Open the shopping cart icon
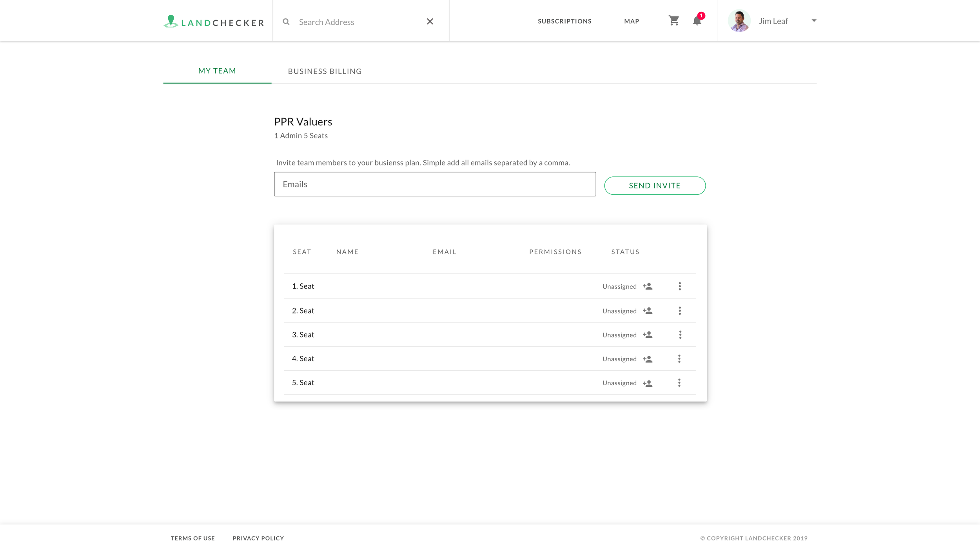This screenshot has width=980, height=551. pyautogui.click(x=673, y=20)
